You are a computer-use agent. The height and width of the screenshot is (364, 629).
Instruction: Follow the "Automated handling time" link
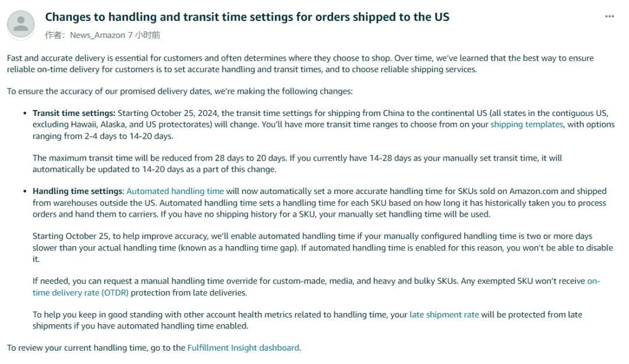[x=175, y=191]
